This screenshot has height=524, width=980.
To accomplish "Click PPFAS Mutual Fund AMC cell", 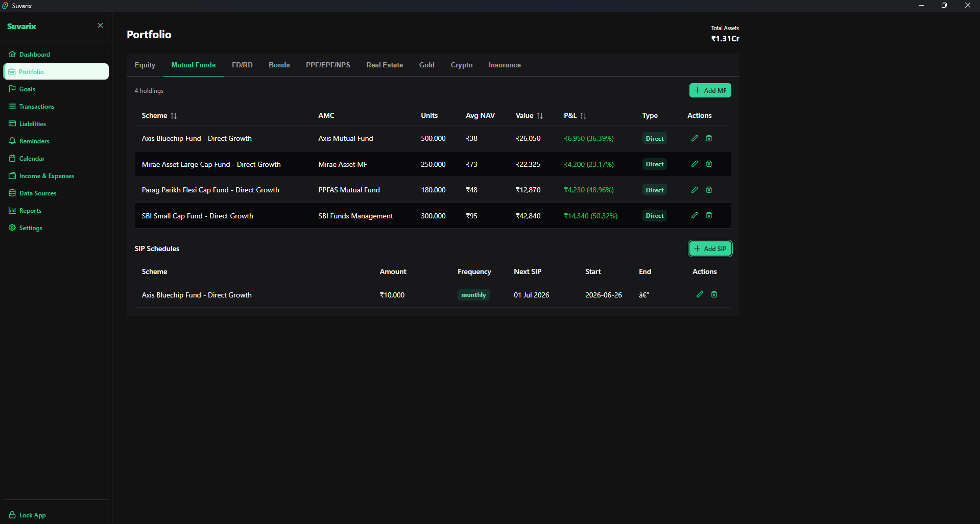I will [x=349, y=190].
